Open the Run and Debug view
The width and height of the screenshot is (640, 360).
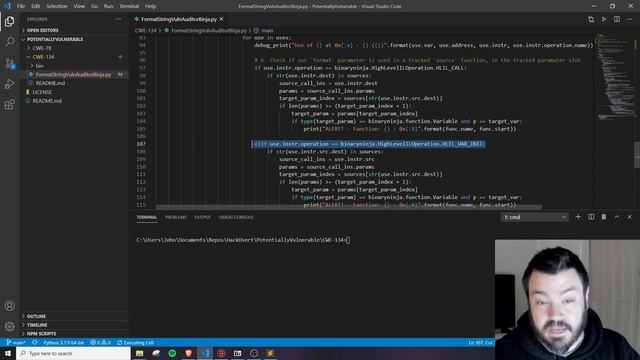tap(9, 84)
